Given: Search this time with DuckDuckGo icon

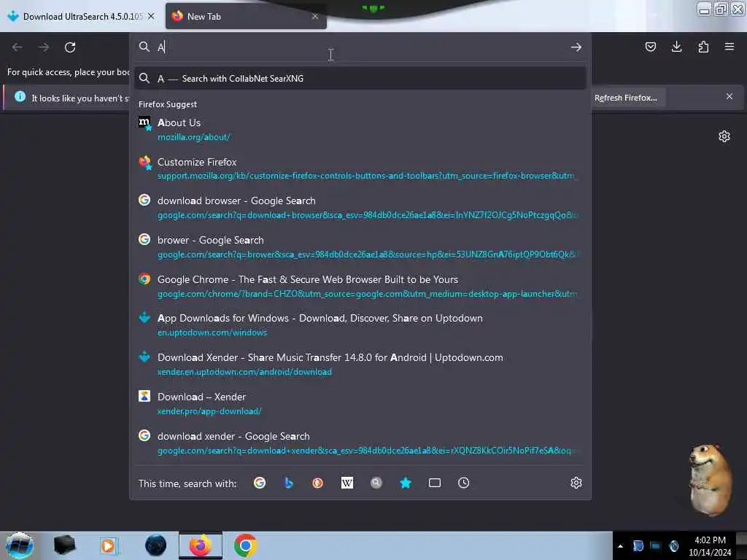Looking at the screenshot, I should (x=318, y=483).
